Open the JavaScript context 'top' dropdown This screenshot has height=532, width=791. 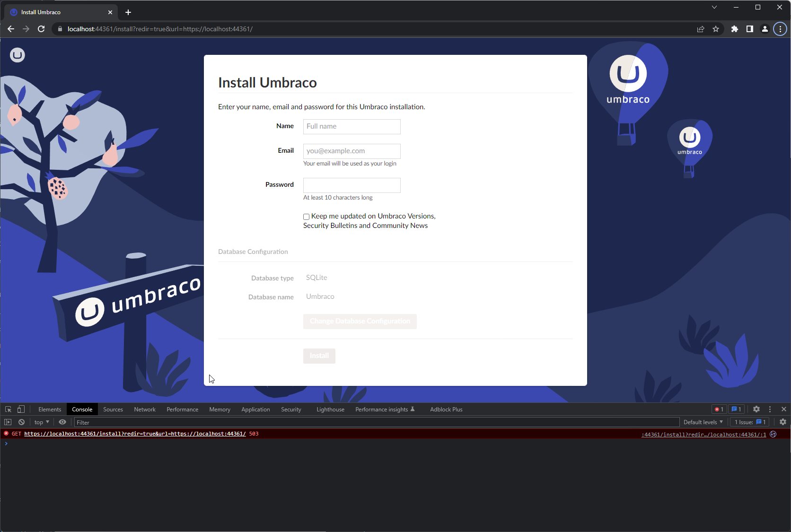[42, 422]
